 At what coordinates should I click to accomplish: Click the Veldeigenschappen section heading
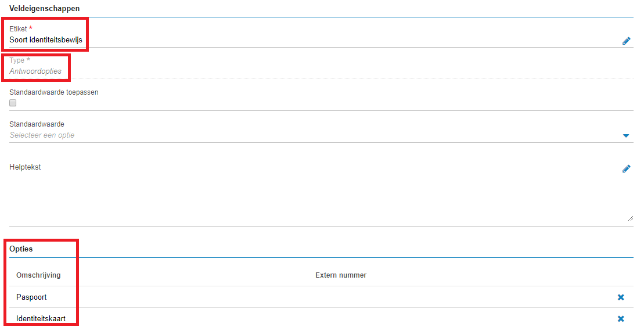click(x=44, y=8)
